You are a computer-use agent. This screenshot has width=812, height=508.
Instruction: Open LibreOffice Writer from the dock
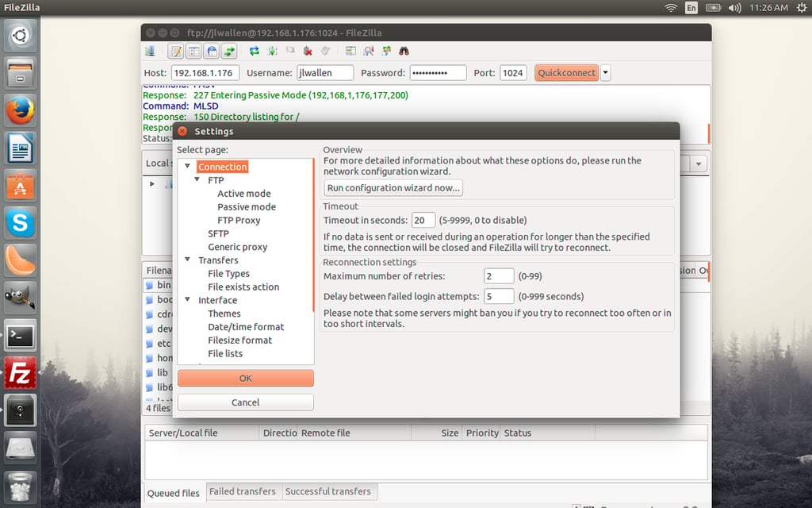20,148
